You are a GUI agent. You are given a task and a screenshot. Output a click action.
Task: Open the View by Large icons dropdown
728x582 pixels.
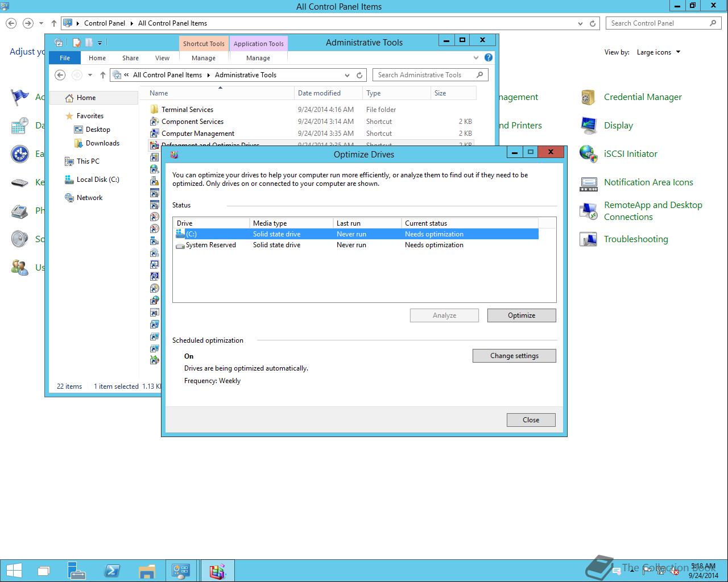(659, 52)
